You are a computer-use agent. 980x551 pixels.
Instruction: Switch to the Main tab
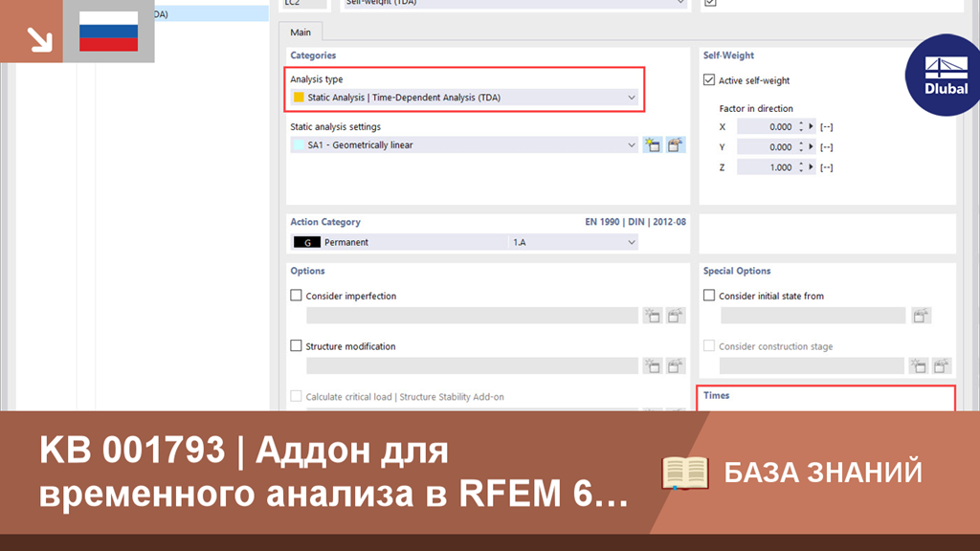pos(300,33)
